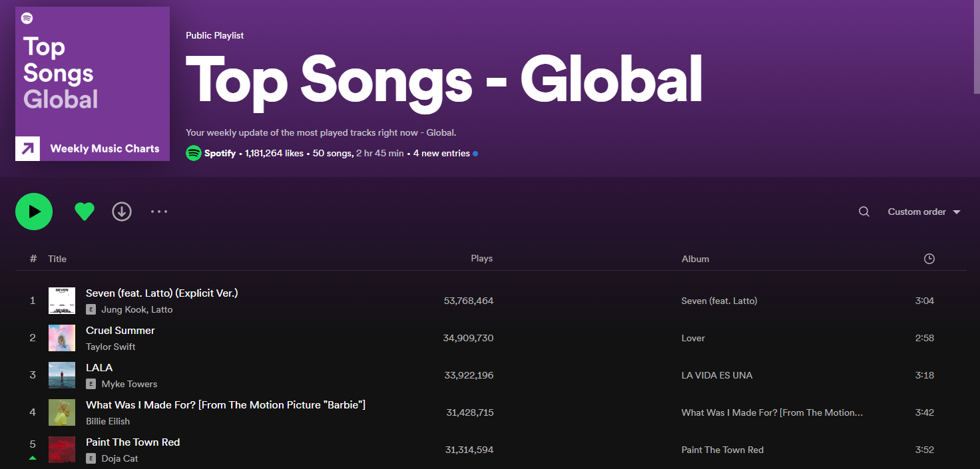Select the song Seven (feat. Latto) (Explicit Ver.)
The height and width of the screenshot is (469, 980).
(162, 293)
